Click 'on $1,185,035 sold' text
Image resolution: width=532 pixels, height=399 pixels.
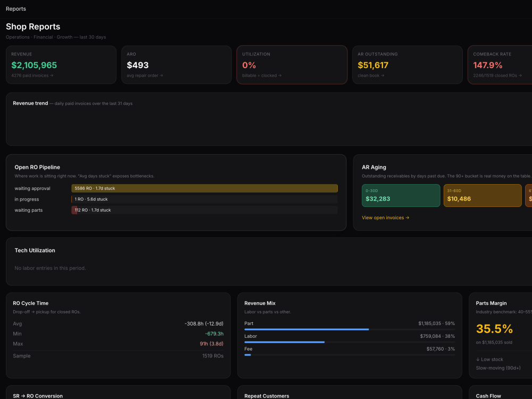click(494, 342)
